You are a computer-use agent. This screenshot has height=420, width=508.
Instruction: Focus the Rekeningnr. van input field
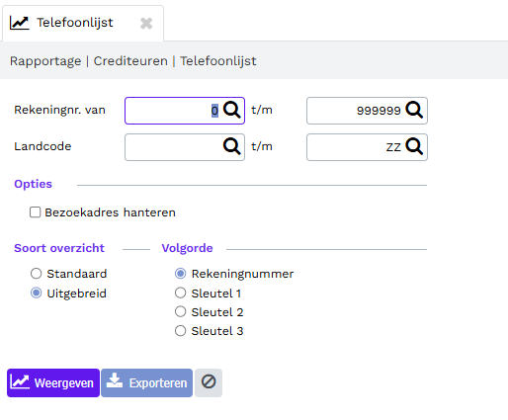coord(185,111)
